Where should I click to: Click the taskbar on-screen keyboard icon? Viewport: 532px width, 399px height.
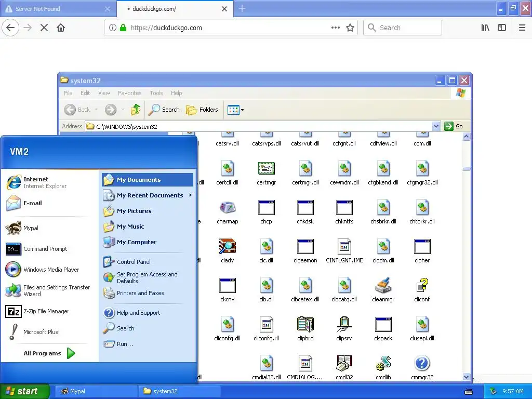[x=469, y=392]
